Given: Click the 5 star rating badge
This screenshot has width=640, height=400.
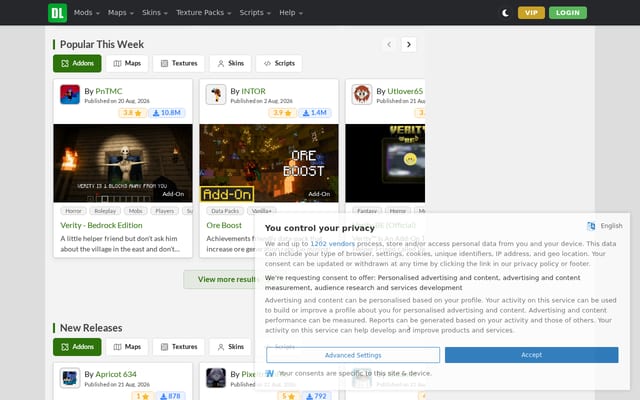Looking at the screenshot, I should point(289,396).
